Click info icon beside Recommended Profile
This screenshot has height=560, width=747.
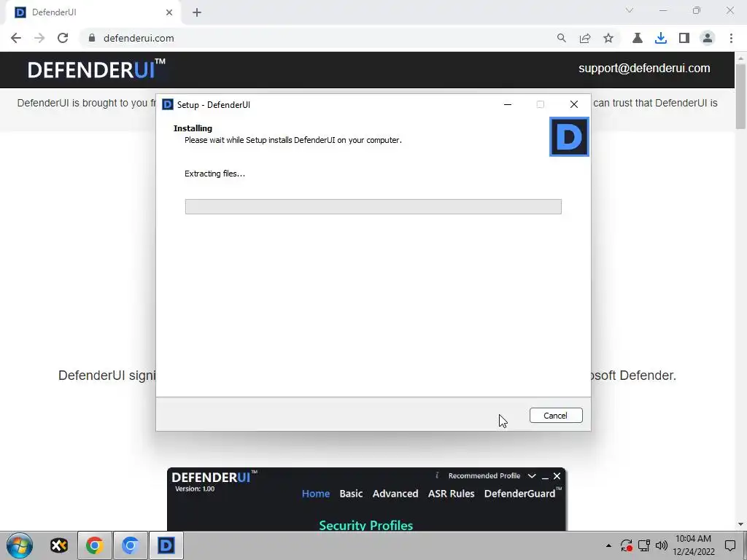437,475
